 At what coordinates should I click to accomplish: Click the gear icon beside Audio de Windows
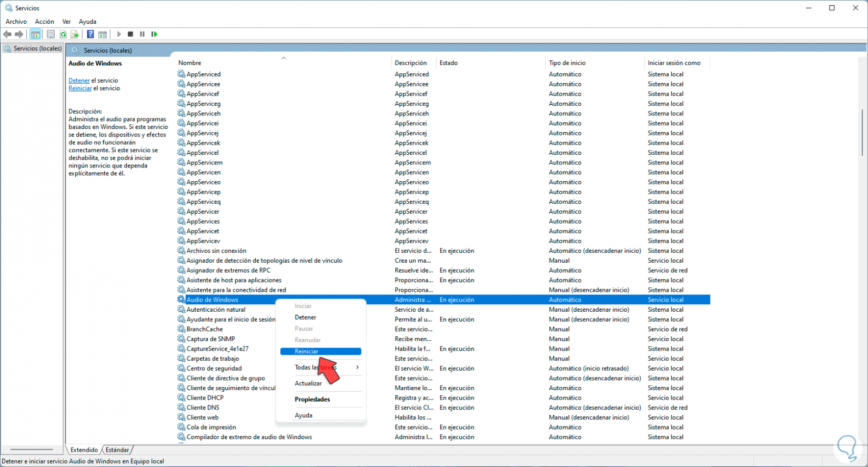[x=181, y=300]
